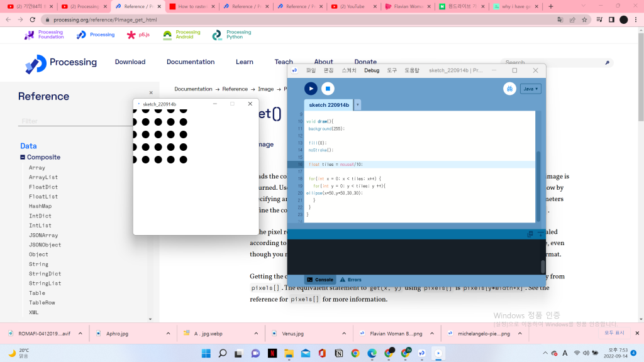This screenshot has height=362, width=644.
Task: Open a new browser tab
Action: (x=551, y=6)
